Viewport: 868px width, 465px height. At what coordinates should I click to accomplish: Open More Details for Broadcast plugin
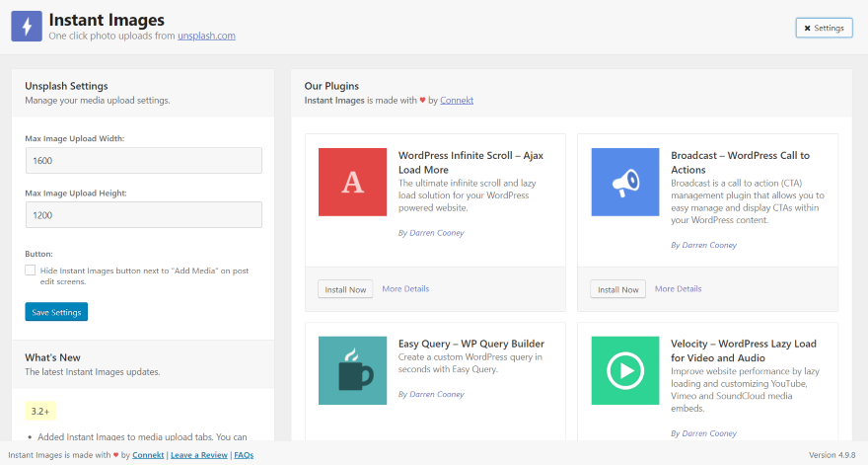point(678,289)
